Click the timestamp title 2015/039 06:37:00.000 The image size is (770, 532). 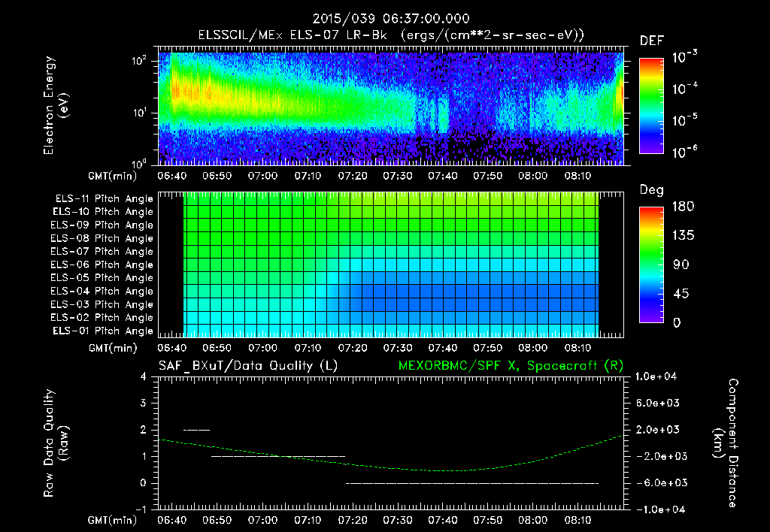[391, 19]
